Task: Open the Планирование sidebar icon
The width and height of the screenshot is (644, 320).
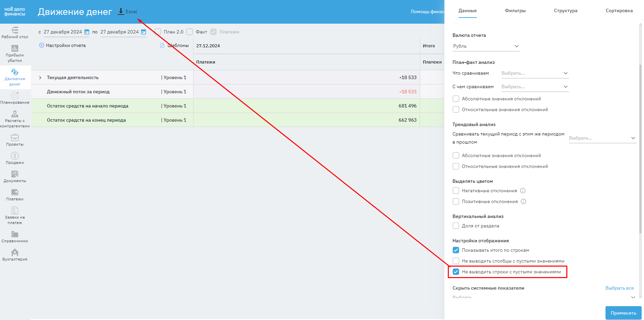Action: [15, 96]
